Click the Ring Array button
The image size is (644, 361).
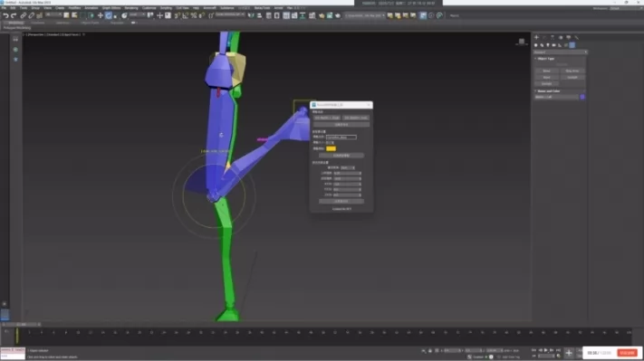[x=572, y=71]
